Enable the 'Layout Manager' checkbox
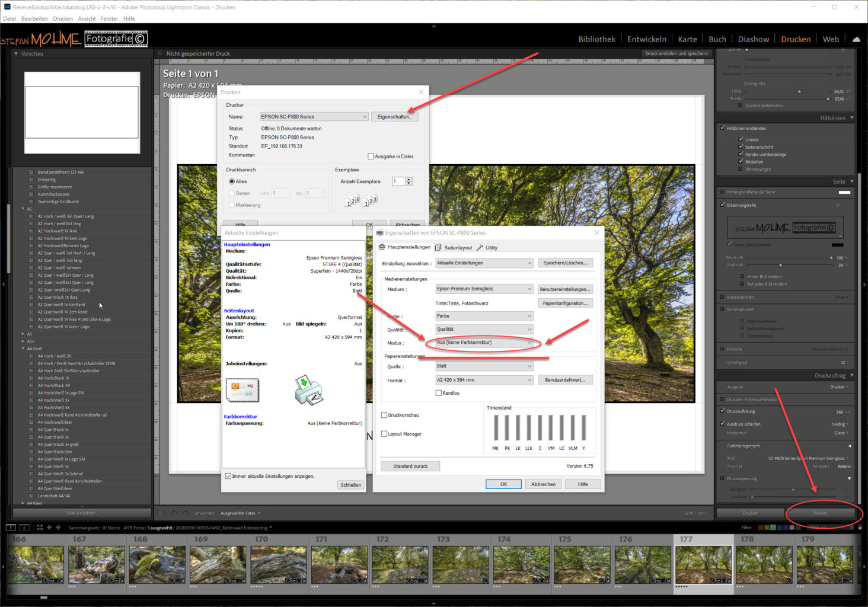 [x=384, y=434]
